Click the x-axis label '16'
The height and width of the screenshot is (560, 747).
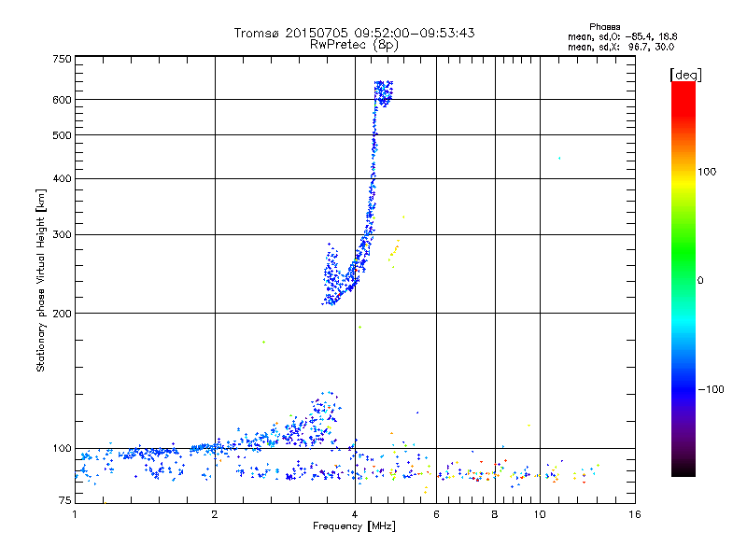point(635,514)
